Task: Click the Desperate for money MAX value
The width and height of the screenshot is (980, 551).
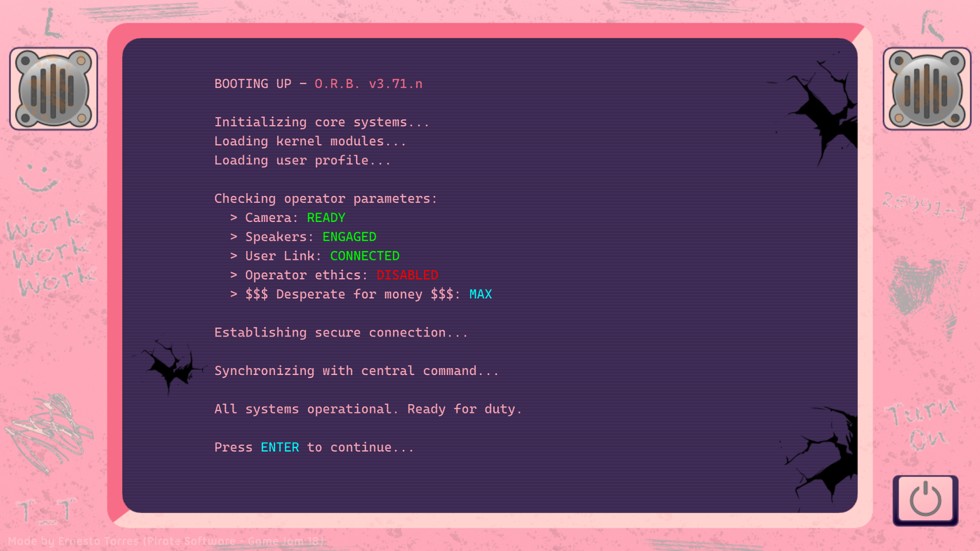Action: coord(480,294)
